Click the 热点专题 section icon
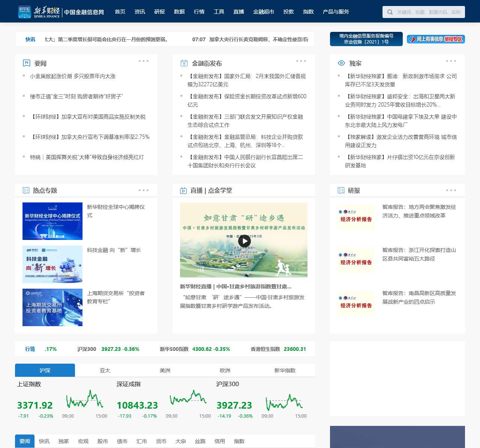480x448 pixels. [26, 190]
